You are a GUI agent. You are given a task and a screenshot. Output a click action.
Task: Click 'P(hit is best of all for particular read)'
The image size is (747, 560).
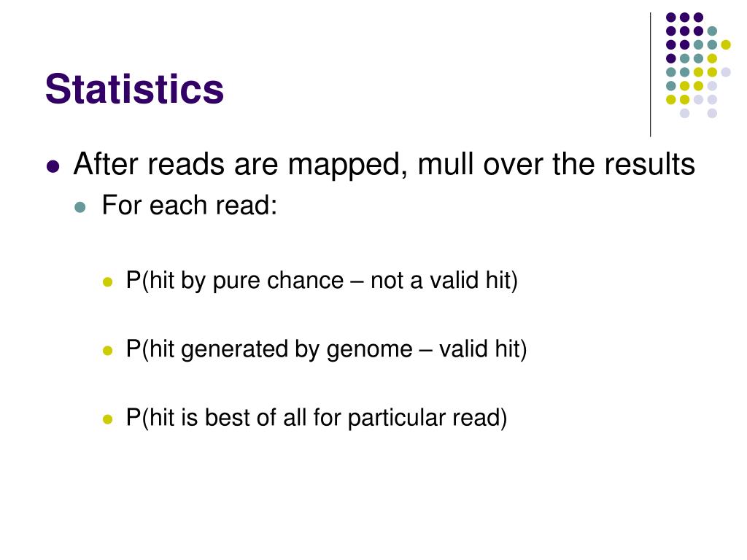tap(317, 418)
